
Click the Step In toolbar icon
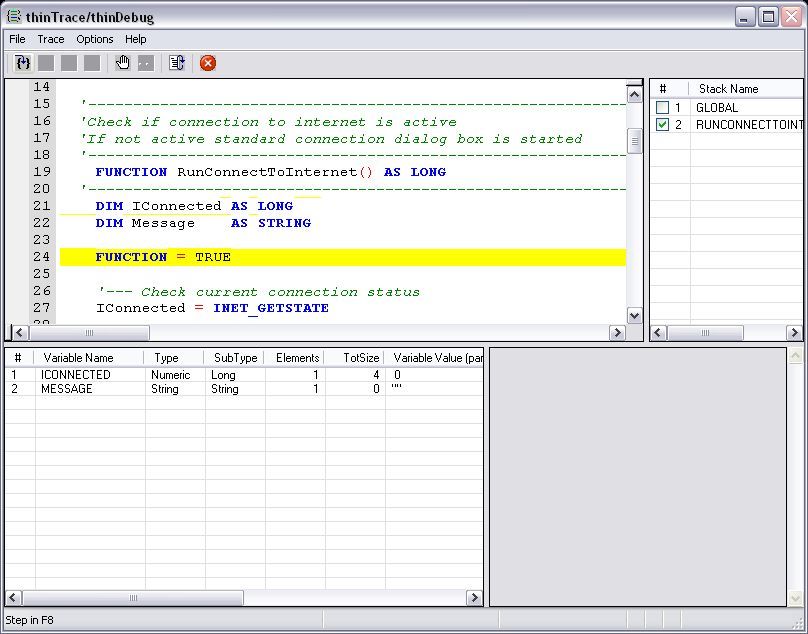[x=23, y=63]
